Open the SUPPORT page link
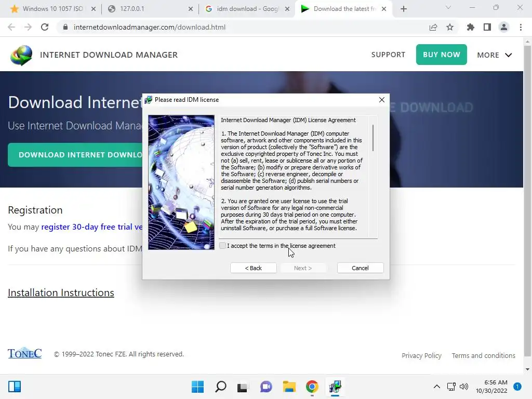 [388, 55]
